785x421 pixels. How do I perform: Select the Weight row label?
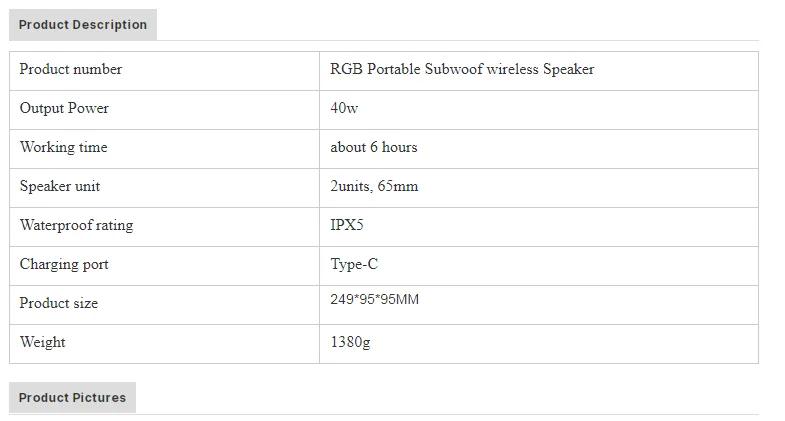point(43,342)
